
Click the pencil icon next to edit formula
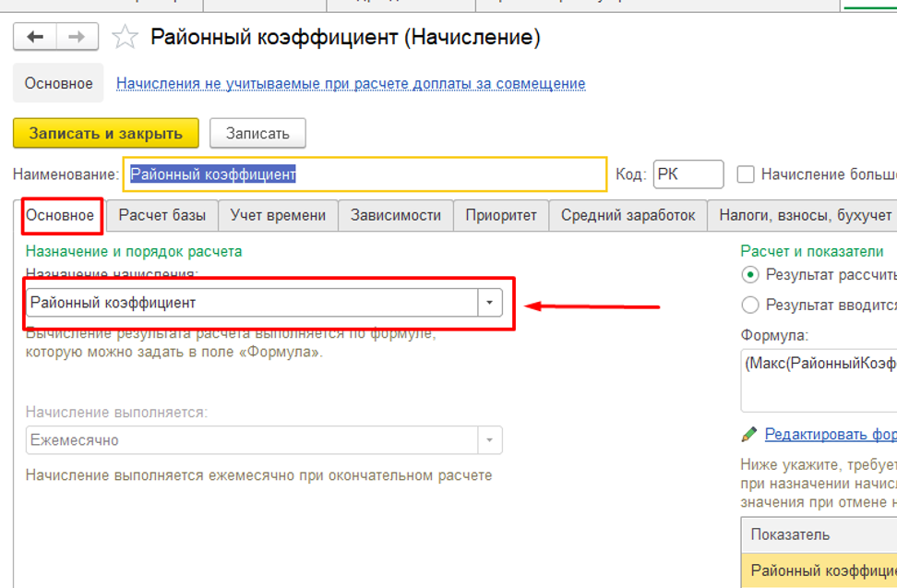click(x=748, y=434)
